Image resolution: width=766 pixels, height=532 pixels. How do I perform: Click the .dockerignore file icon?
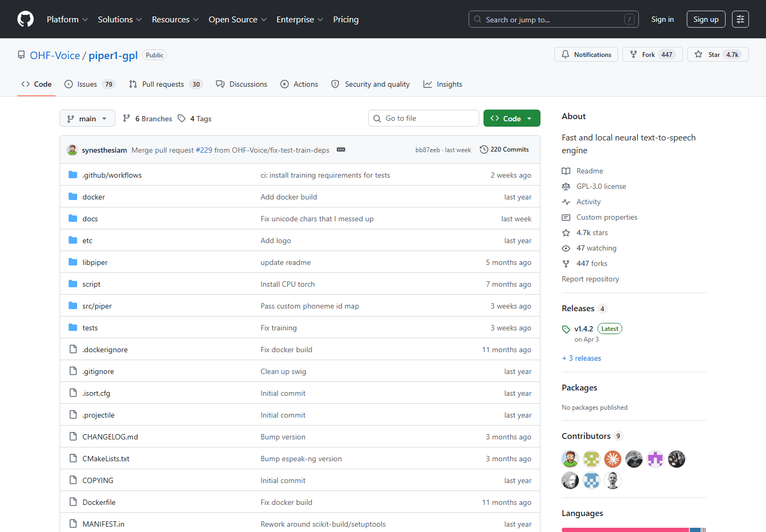(73, 349)
